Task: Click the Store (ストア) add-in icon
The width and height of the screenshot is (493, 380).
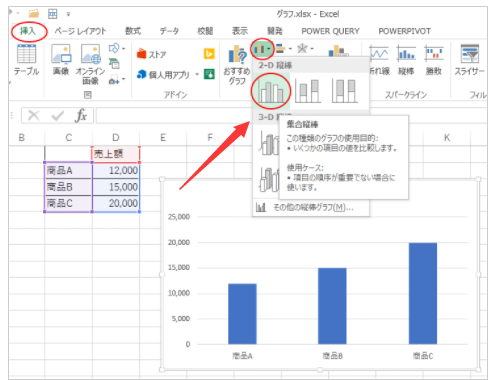Action: tap(142, 54)
